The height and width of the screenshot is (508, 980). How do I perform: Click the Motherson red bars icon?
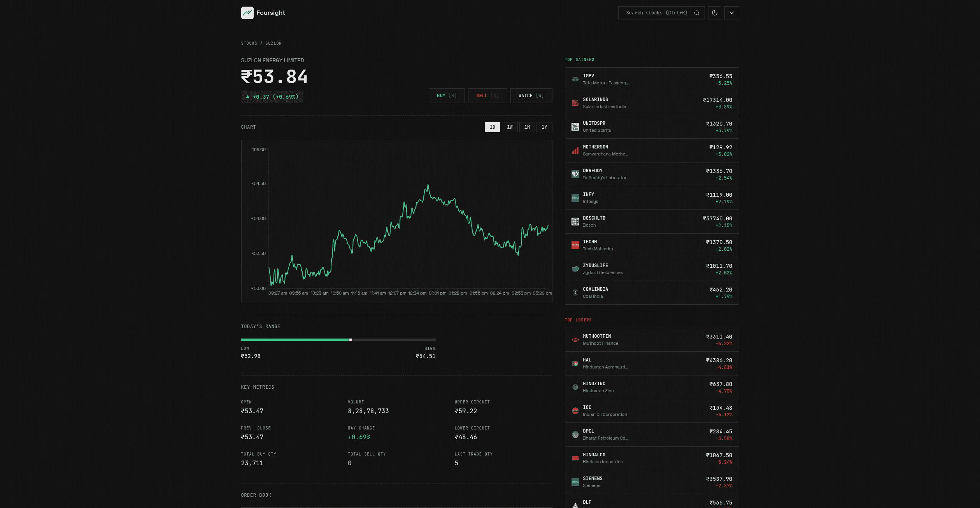tap(575, 150)
